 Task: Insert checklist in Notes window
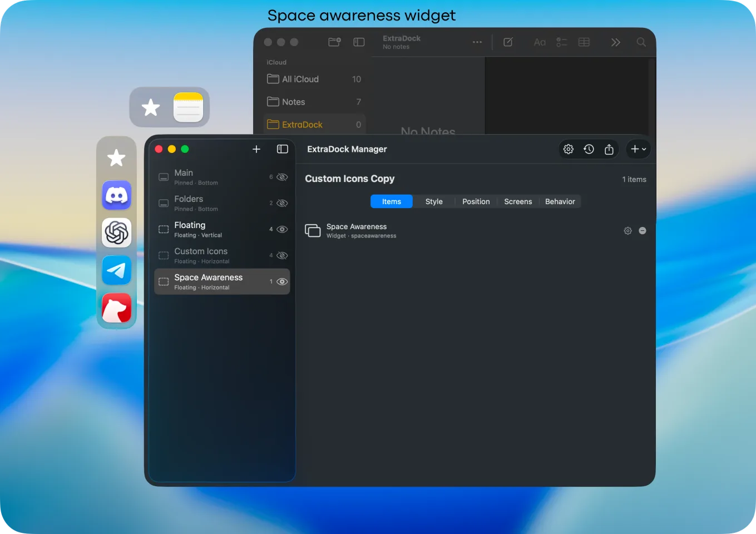pos(562,42)
